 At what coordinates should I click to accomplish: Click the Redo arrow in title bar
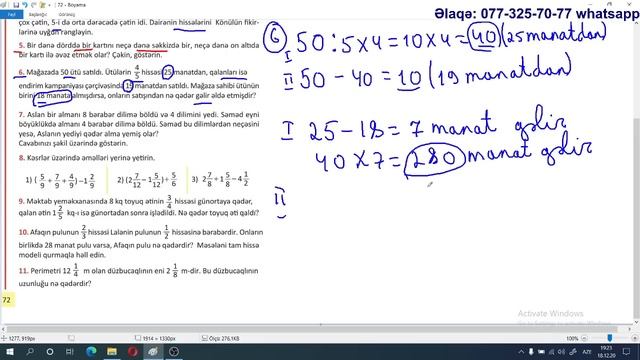click(34, 5)
